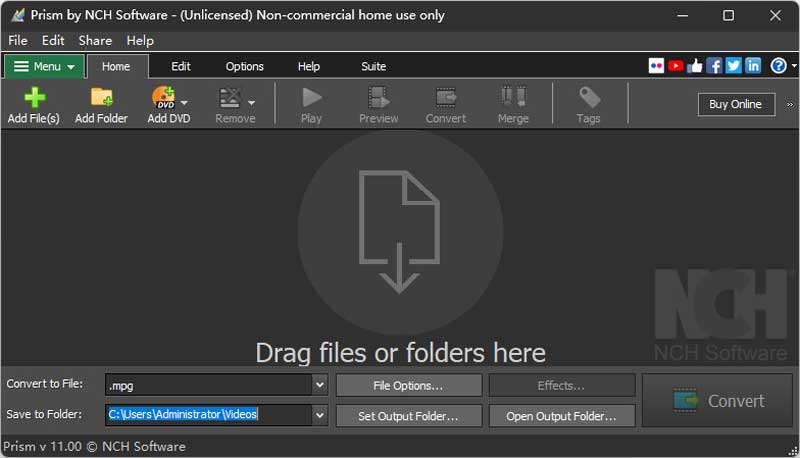
Task: Click the Effects... button
Action: click(561, 386)
